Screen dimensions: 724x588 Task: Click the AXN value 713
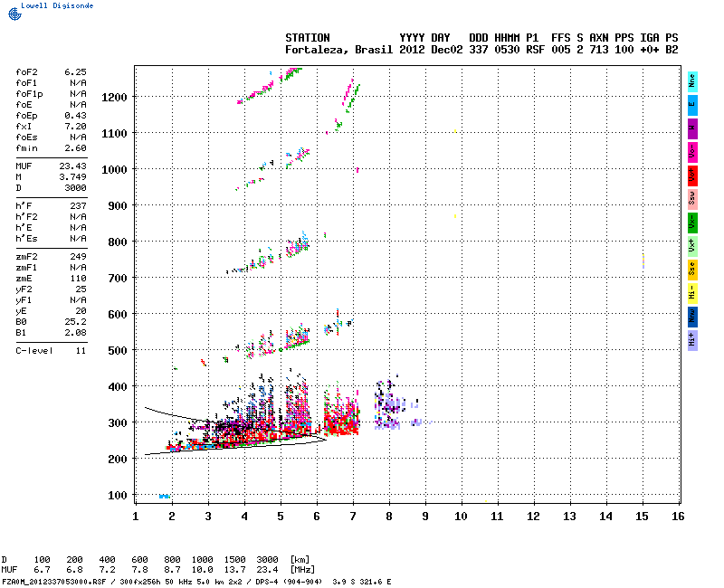pos(598,50)
